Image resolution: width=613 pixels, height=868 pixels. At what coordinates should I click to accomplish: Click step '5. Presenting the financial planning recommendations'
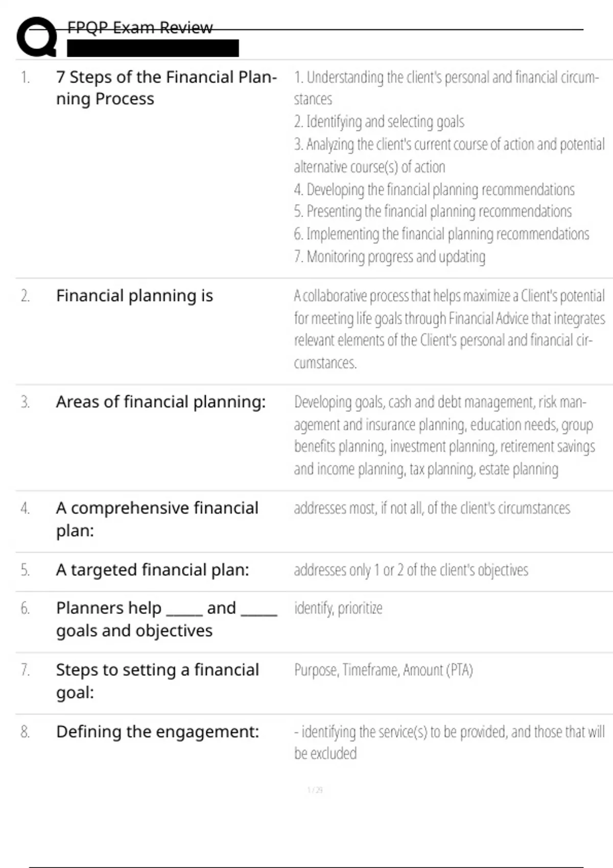(433, 211)
